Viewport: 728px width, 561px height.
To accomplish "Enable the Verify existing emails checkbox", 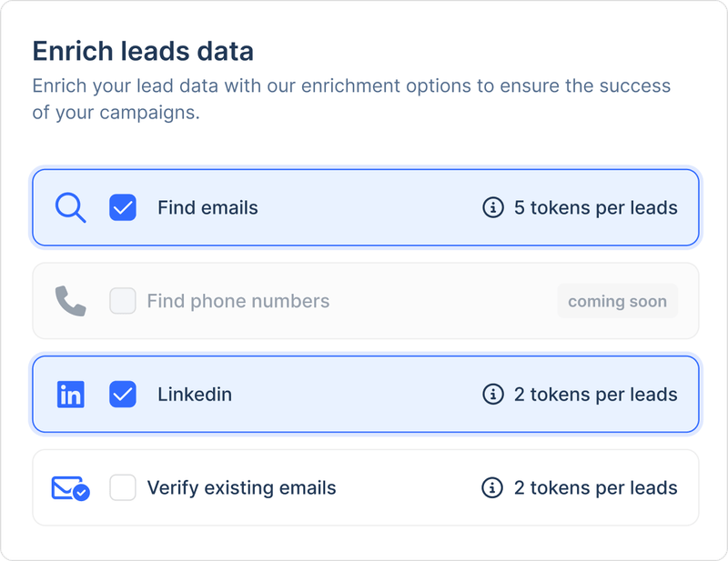I will (x=123, y=488).
